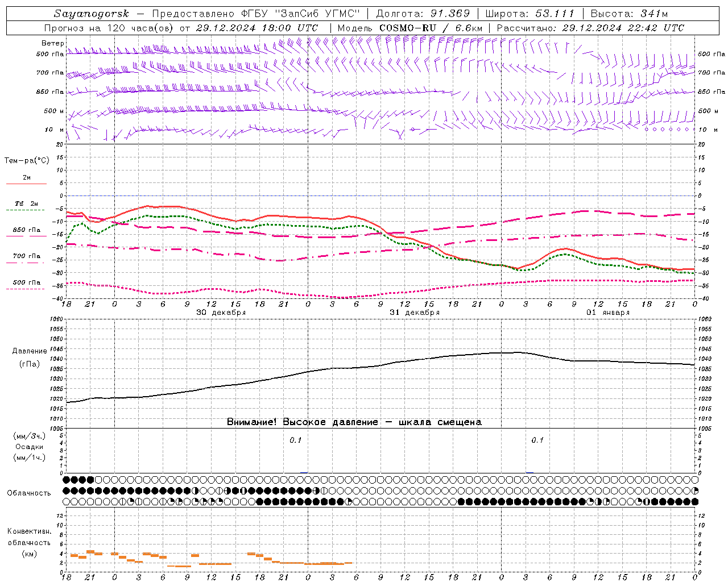The image size is (728, 582).
Task: Click the model label 'COSMO-RU / 6.6км'
Action: pyautogui.click(x=431, y=28)
